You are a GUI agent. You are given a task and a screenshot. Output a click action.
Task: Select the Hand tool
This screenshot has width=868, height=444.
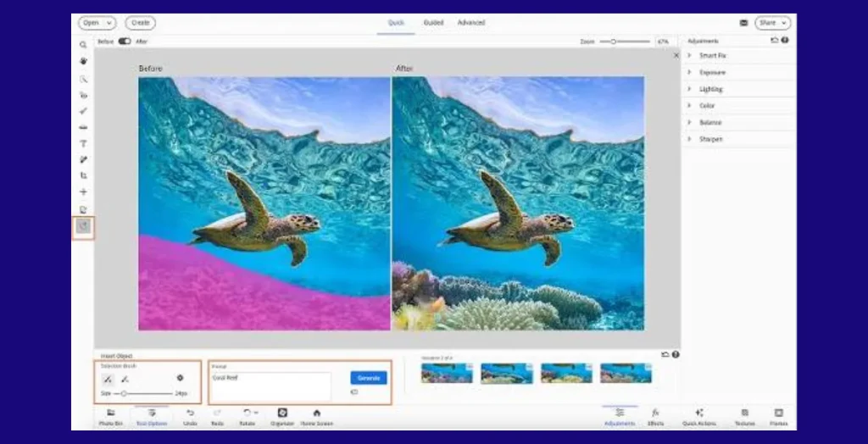pos(83,61)
